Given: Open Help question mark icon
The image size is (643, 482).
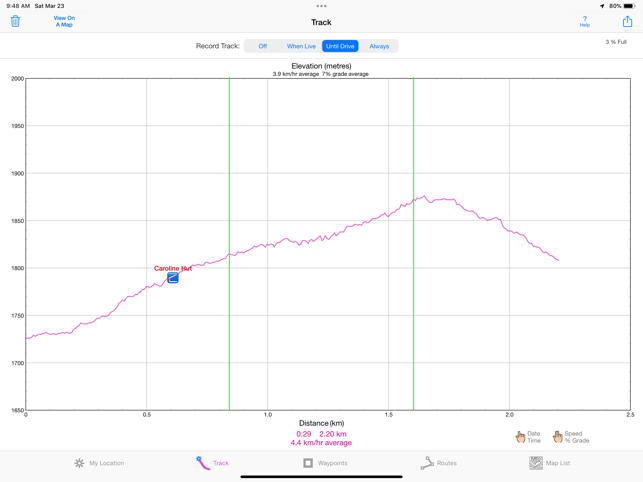Looking at the screenshot, I should tap(585, 21).
